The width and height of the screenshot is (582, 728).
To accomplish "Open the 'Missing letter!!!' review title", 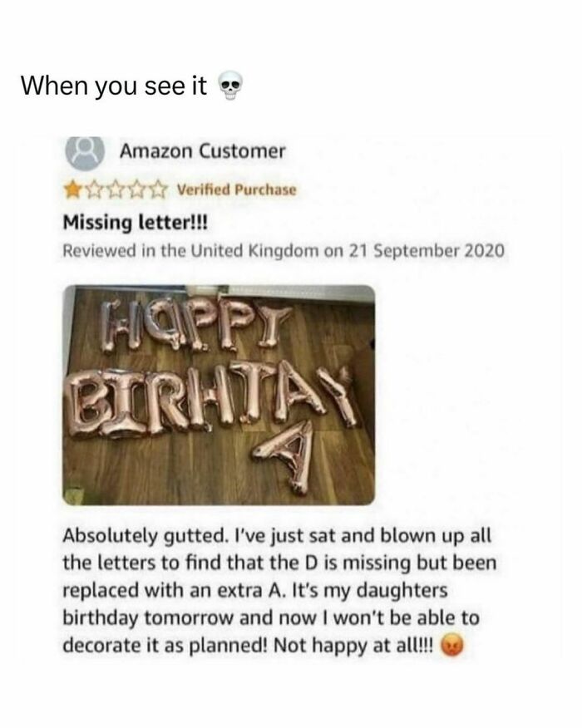I will point(136,223).
